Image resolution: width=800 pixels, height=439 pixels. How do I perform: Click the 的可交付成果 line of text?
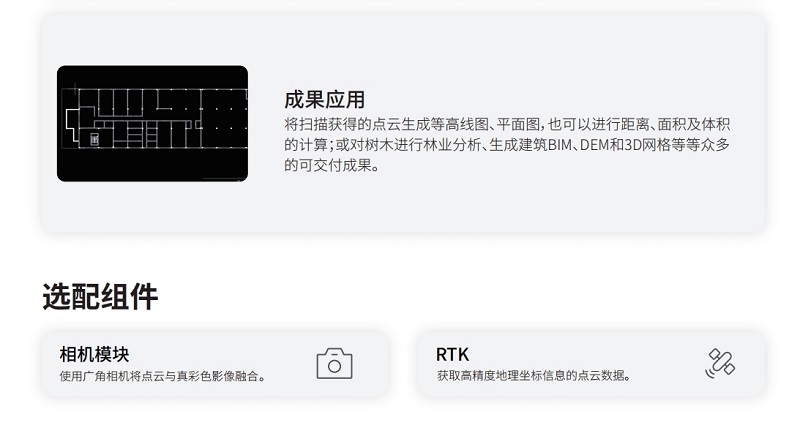click(332, 165)
